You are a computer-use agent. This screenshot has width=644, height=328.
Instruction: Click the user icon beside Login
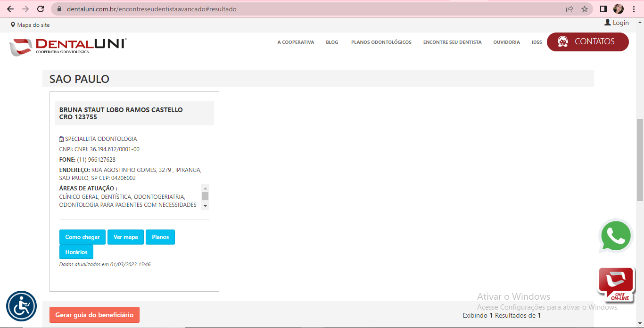pyautogui.click(x=608, y=22)
